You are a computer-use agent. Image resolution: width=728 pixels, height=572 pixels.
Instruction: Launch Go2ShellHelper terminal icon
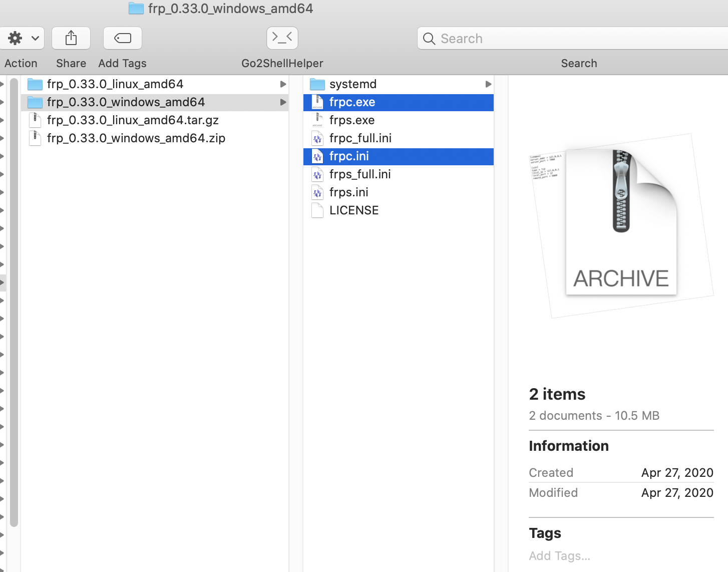tap(282, 38)
